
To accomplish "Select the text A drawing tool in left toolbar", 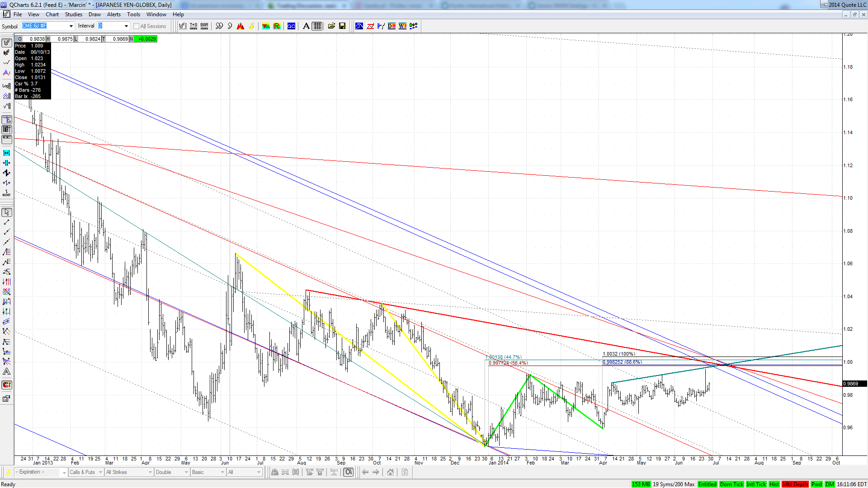I will (x=6, y=372).
